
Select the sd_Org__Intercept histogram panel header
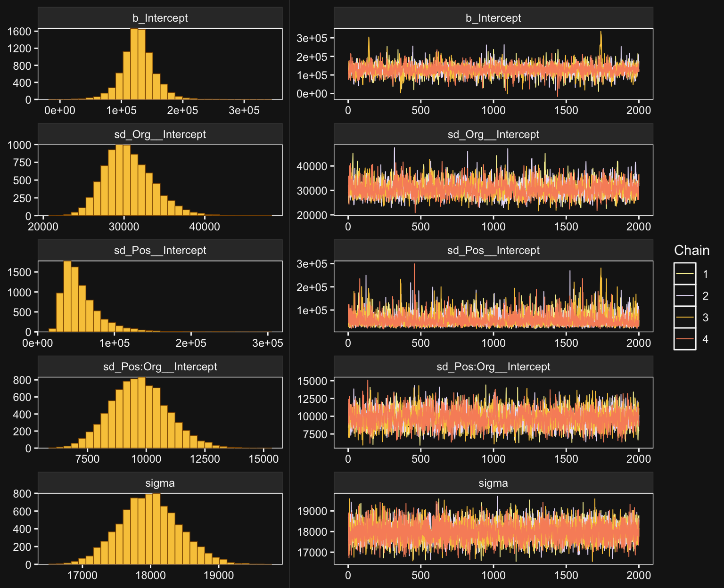(x=160, y=134)
